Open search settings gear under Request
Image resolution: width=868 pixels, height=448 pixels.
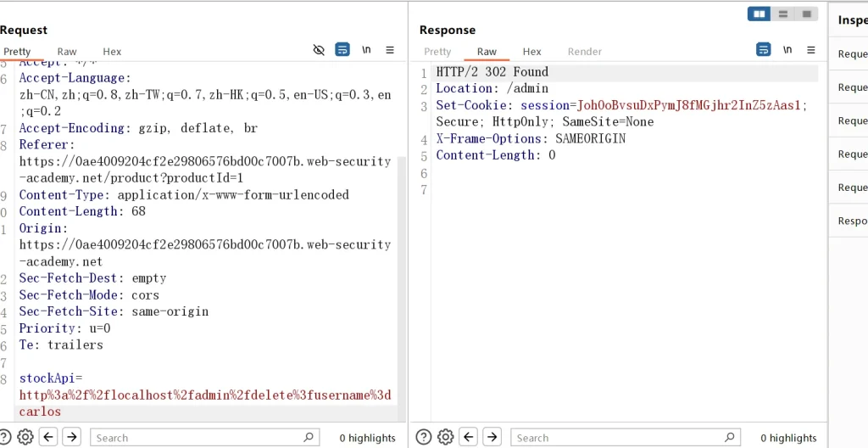coord(25,437)
